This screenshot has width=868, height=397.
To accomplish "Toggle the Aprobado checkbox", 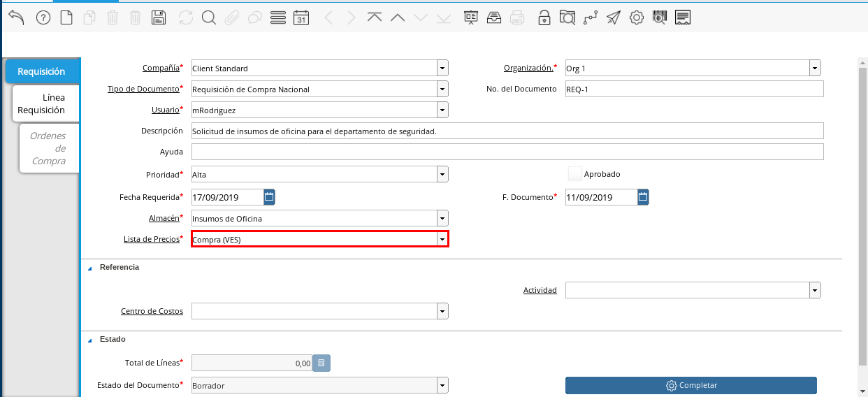I will click(x=574, y=173).
